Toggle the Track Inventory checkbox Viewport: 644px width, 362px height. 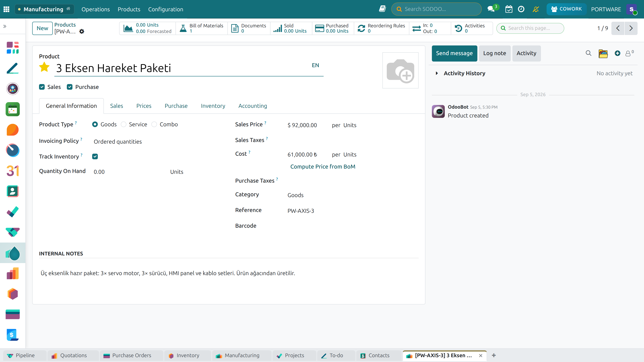95,156
